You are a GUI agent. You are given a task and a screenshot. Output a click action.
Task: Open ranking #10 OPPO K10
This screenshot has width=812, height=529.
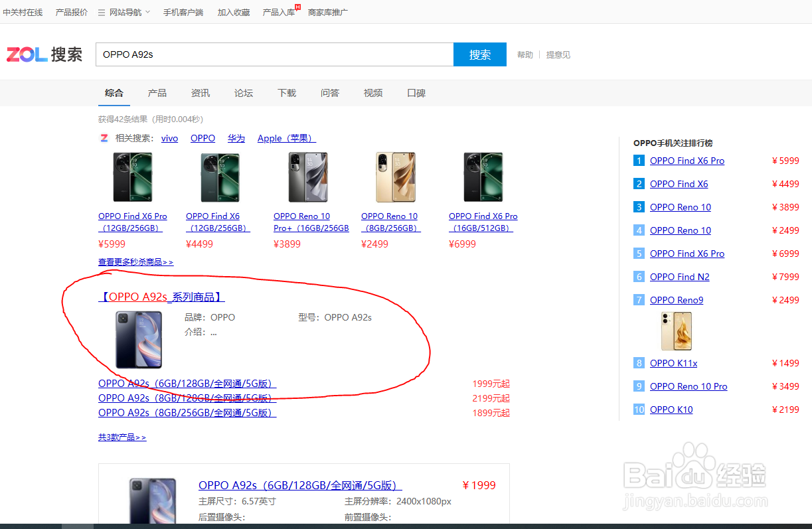(x=671, y=410)
